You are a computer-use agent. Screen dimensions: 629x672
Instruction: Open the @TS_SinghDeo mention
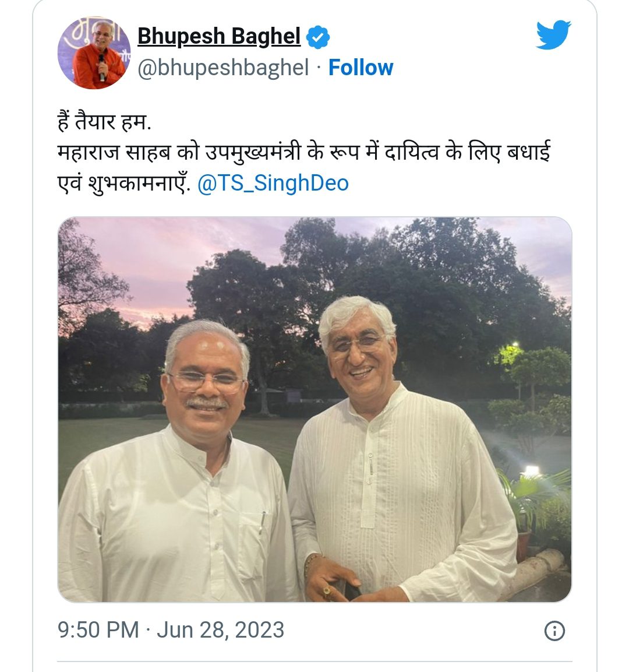(x=273, y=183)
